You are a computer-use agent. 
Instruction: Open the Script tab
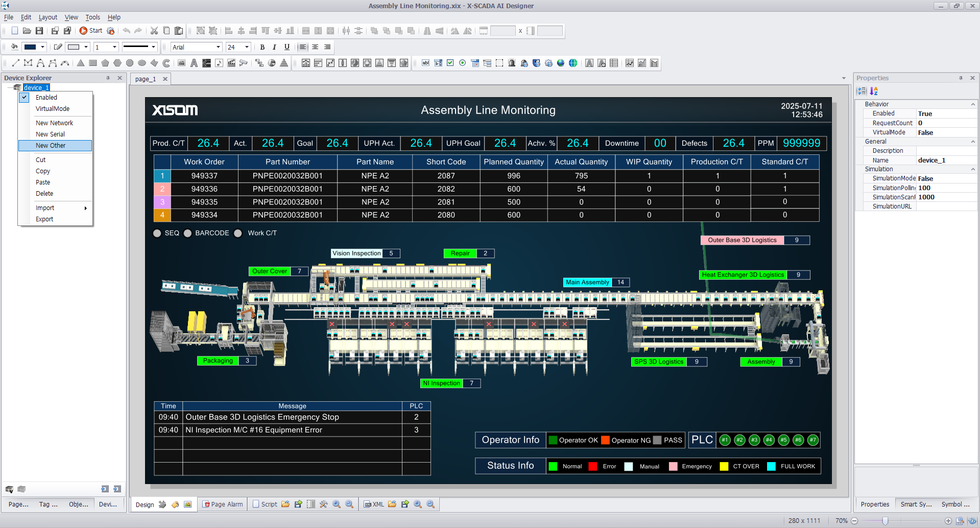(x=265, y=504)
